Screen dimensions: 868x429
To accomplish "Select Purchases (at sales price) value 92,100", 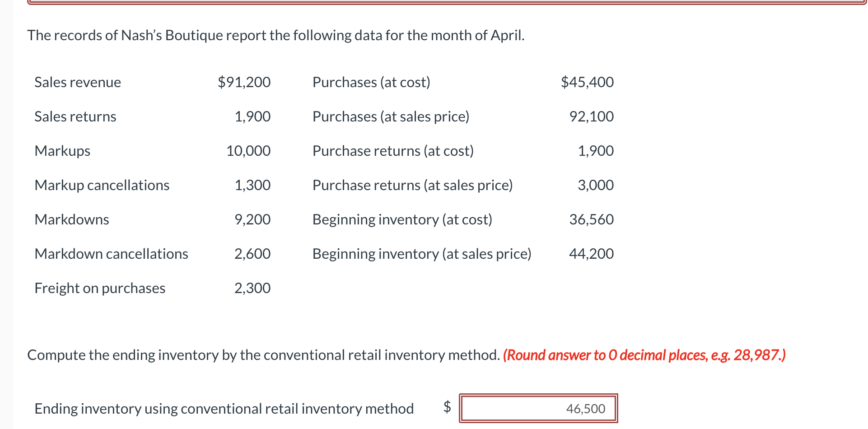I will 591,116.
